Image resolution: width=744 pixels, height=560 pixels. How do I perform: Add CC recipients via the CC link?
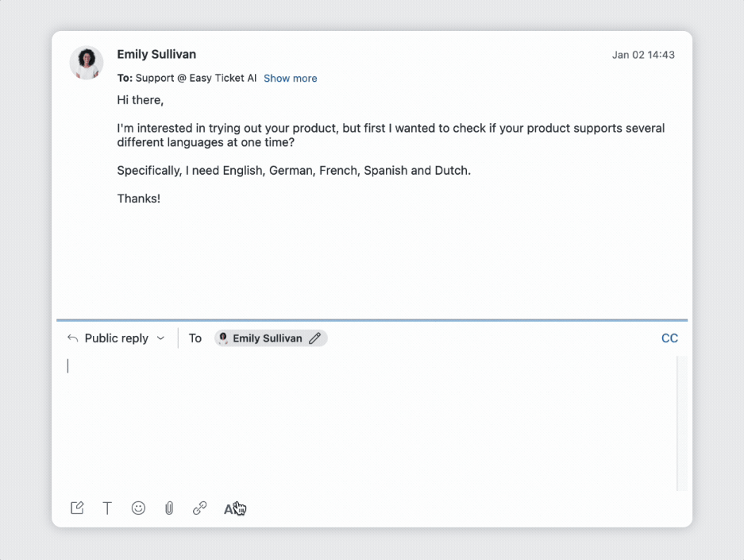pos(669,338)
